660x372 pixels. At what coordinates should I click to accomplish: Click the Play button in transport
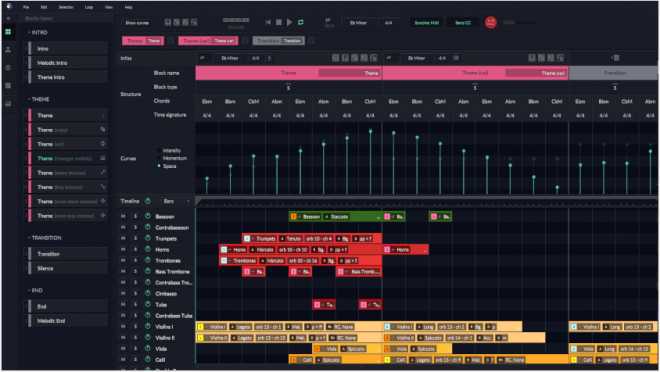click(290, 22)
